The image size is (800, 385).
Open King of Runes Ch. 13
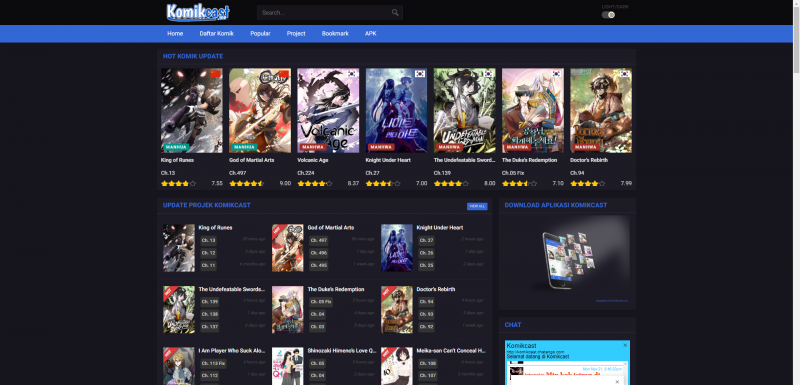[x=209, y=240]
